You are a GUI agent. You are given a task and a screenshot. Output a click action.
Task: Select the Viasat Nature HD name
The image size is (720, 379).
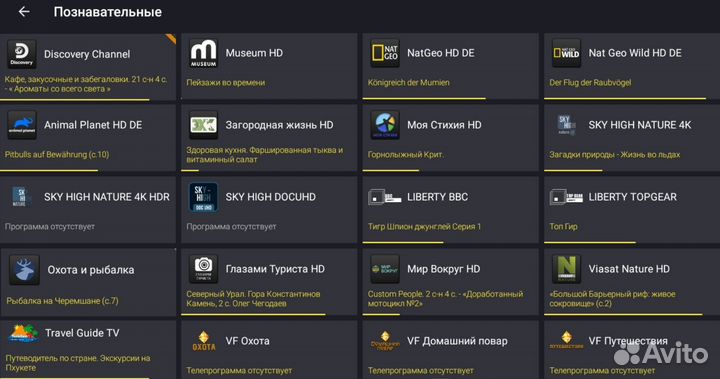click(629, 269)
